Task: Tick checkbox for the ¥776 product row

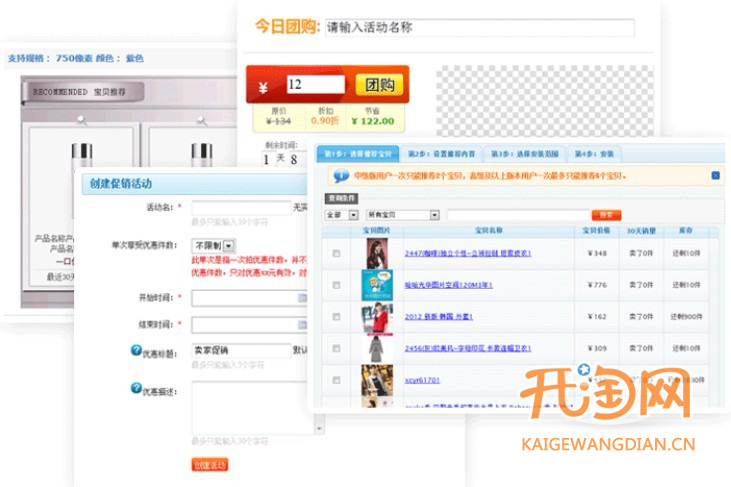Action: tap(336, 285)
